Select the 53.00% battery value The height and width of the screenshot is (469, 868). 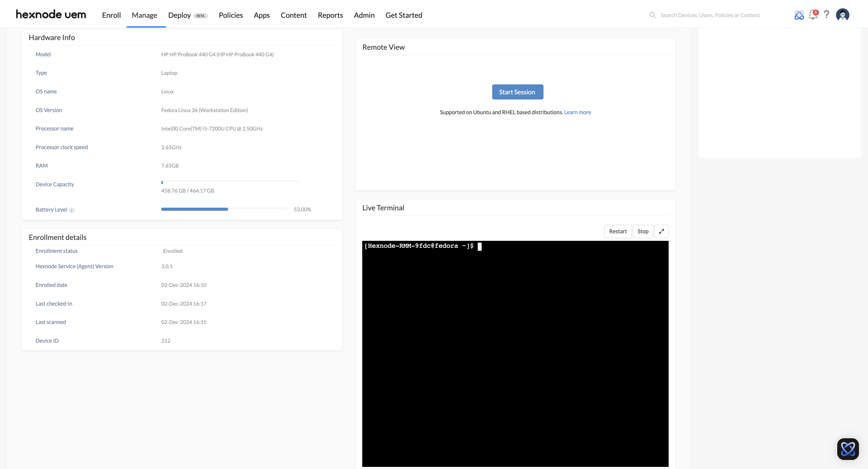302,209
